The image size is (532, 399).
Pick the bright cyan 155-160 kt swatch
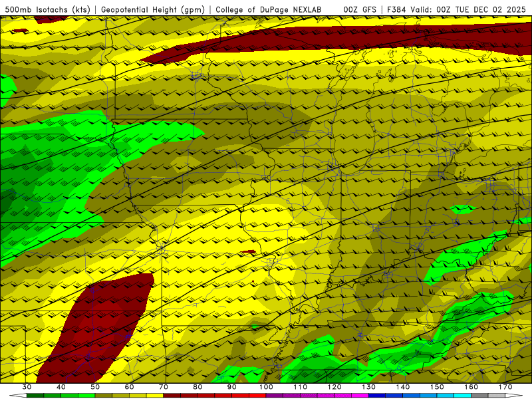tap(462, 396)
